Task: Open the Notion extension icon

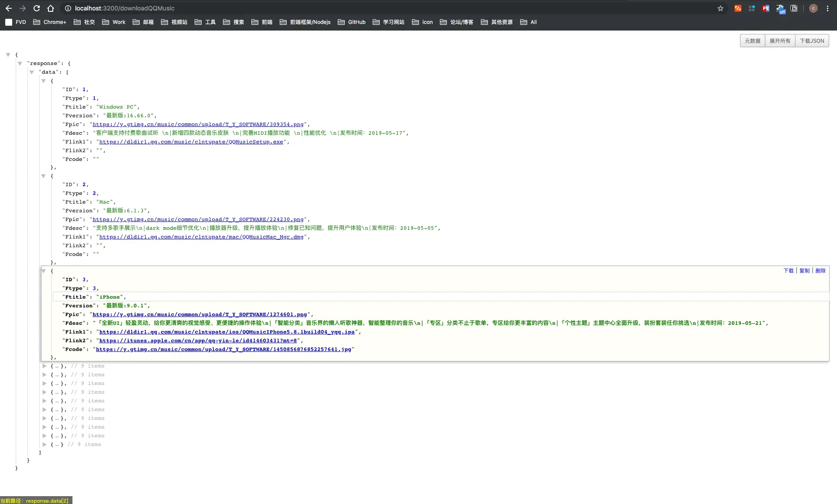Action: coord(794,8)
